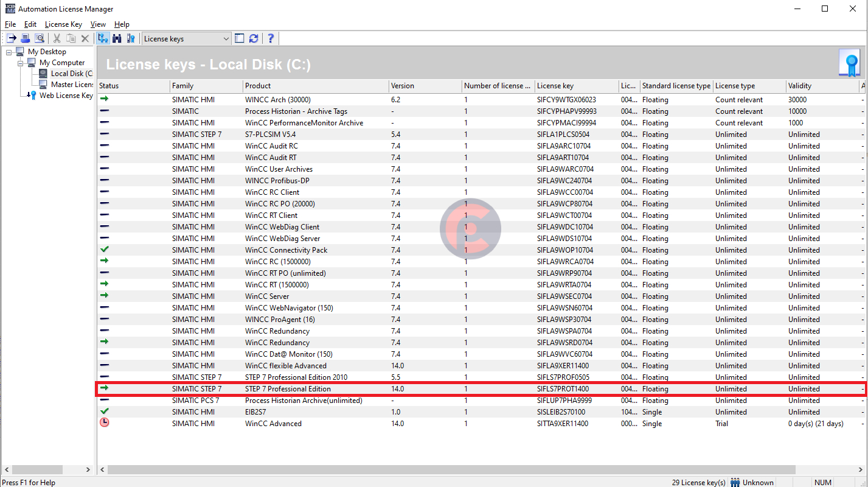
Task: Click license key SIFLS7PROF0505
Action: point(563,377)
